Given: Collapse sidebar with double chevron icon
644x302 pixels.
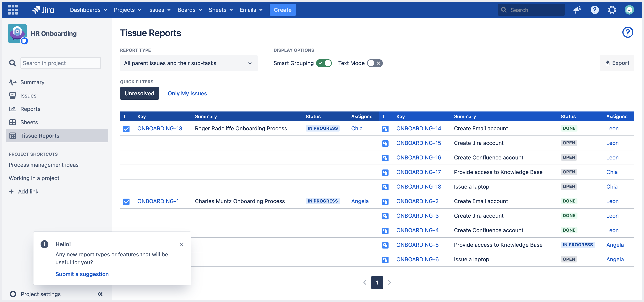Looking at the screenshot, I should coord(100,294).
